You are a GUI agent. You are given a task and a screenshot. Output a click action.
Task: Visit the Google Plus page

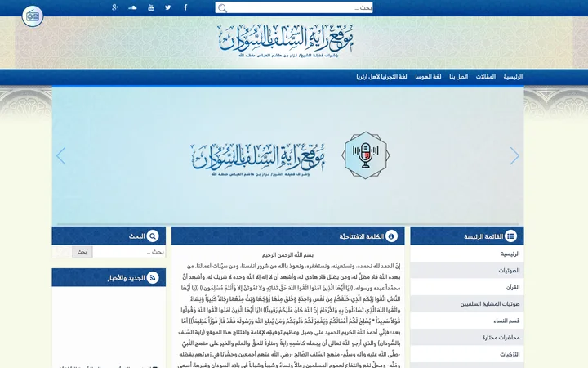click(x=115, y=7)
